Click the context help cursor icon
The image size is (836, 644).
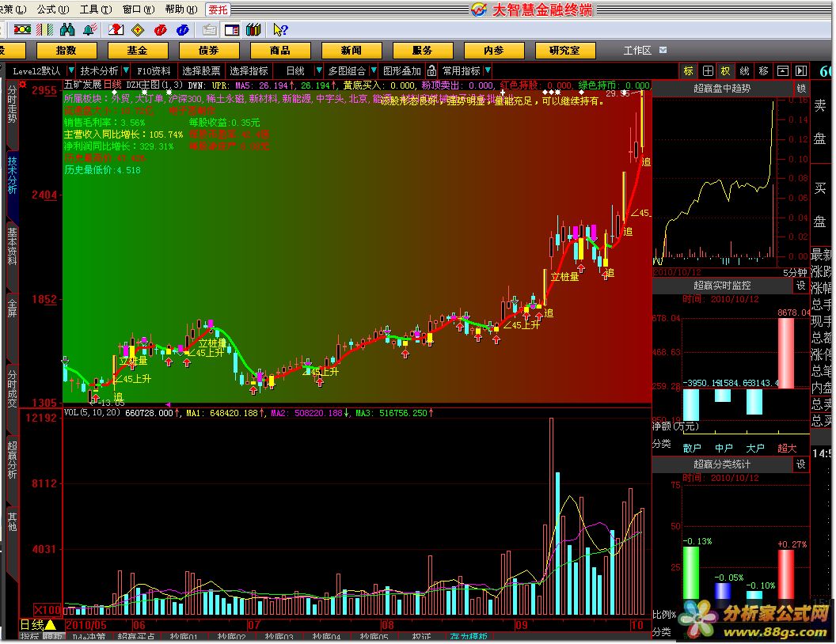tap(280, 30)
